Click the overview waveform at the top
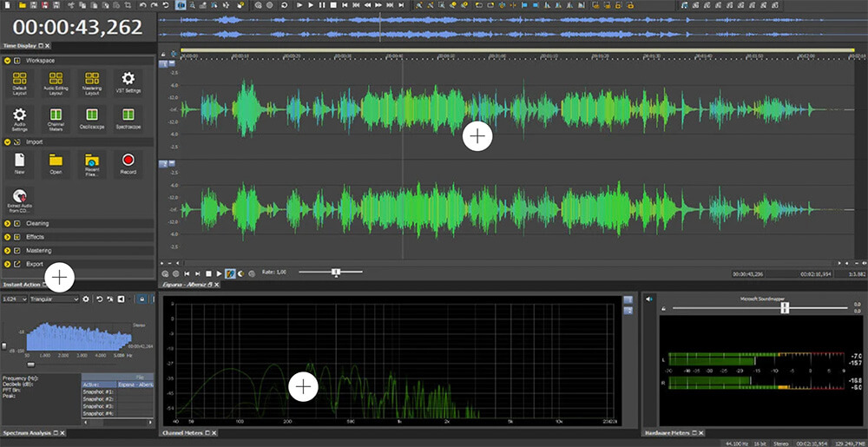868x447 pixels. point(512,27)
